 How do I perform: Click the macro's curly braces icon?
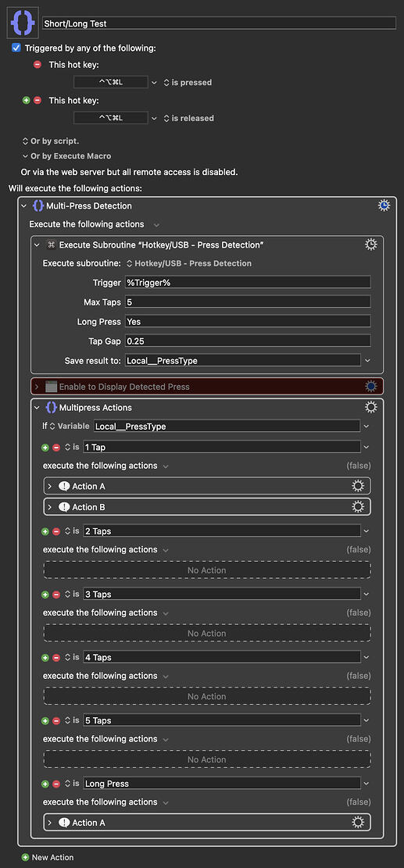23,23
